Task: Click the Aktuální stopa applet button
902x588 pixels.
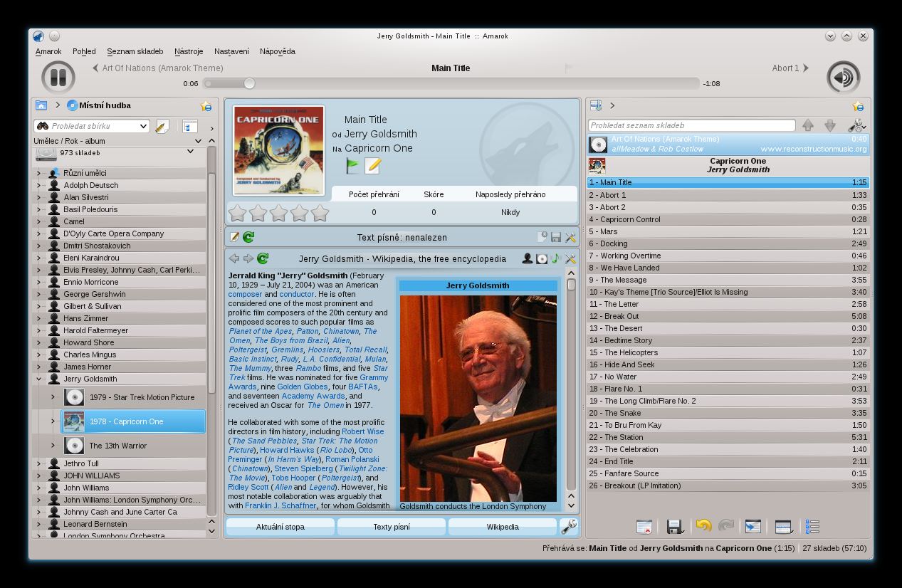Action: coord(280,527)
